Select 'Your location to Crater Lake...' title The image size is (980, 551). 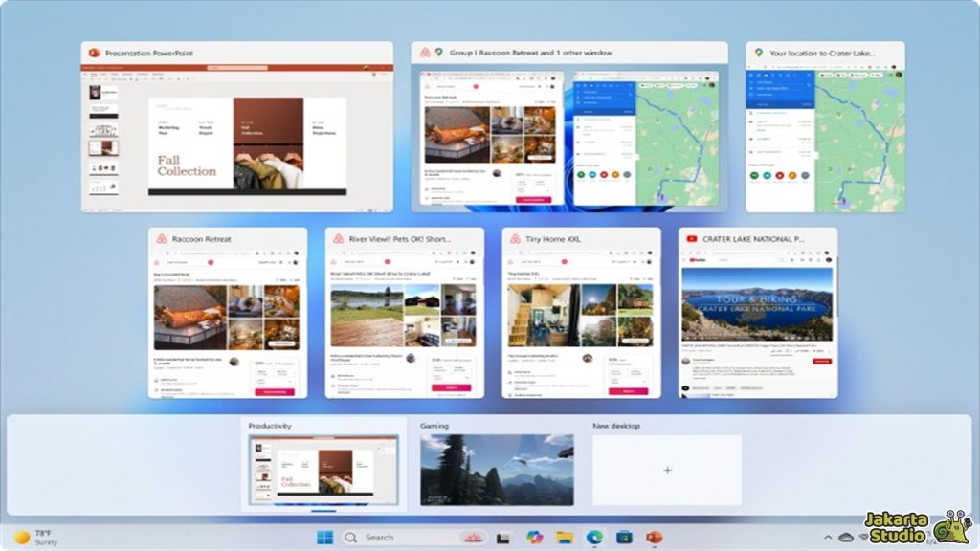click(x=822, y=54)
